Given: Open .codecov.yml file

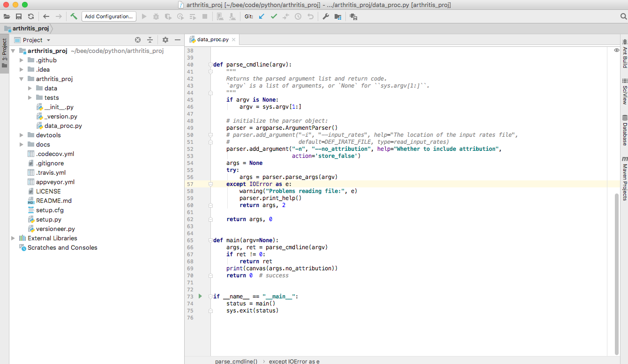Looking at the screenshot, I should (x=51, y=154).
